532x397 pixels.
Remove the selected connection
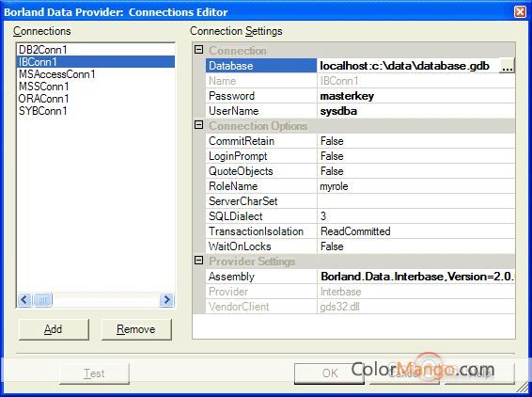coord(136,329)
